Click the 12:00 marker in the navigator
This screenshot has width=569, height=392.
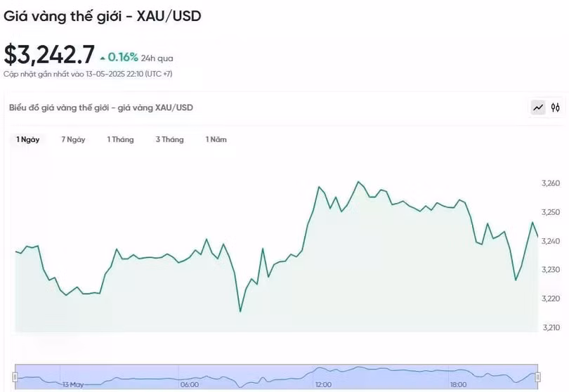pos(323,385)
